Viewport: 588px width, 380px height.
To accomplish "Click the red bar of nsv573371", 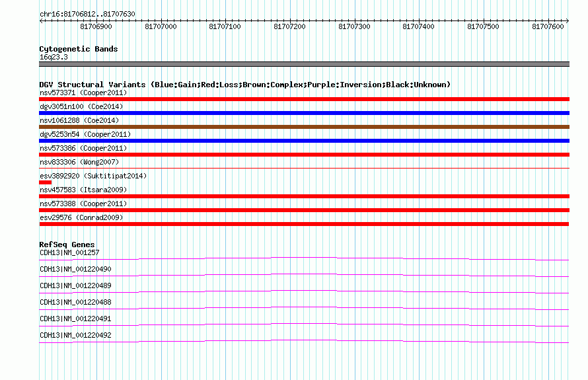I will [x=304, y=99].
